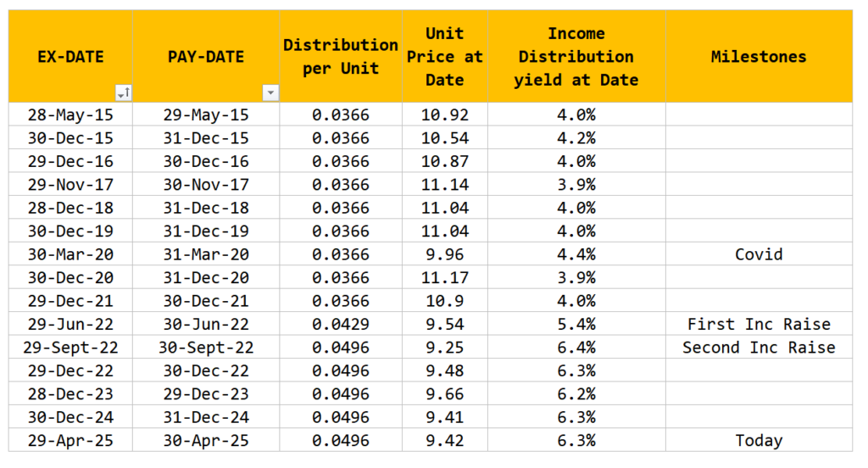Click the Today milestone cell
Viewport: 868px width, 468px height.
(x=758, y=440)
